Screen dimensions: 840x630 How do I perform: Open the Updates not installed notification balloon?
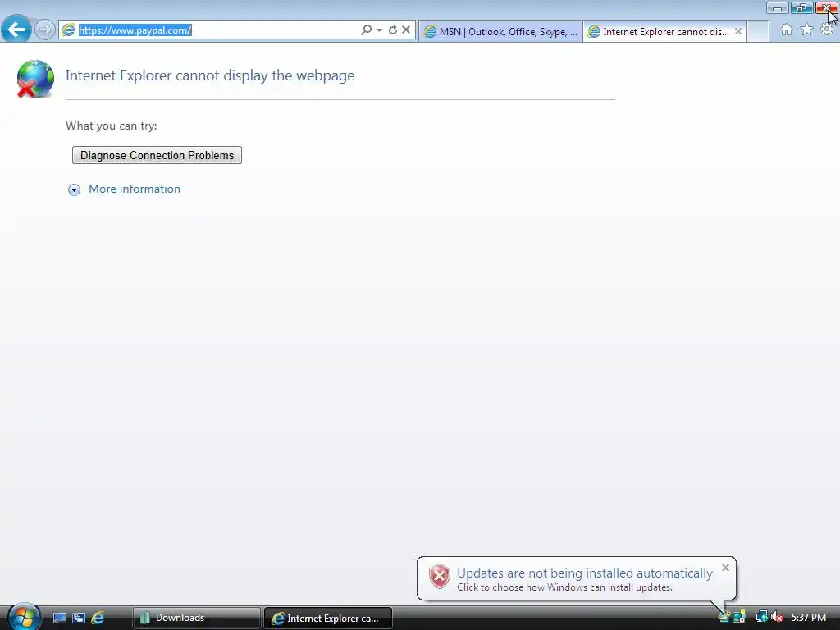pos(576,579)
